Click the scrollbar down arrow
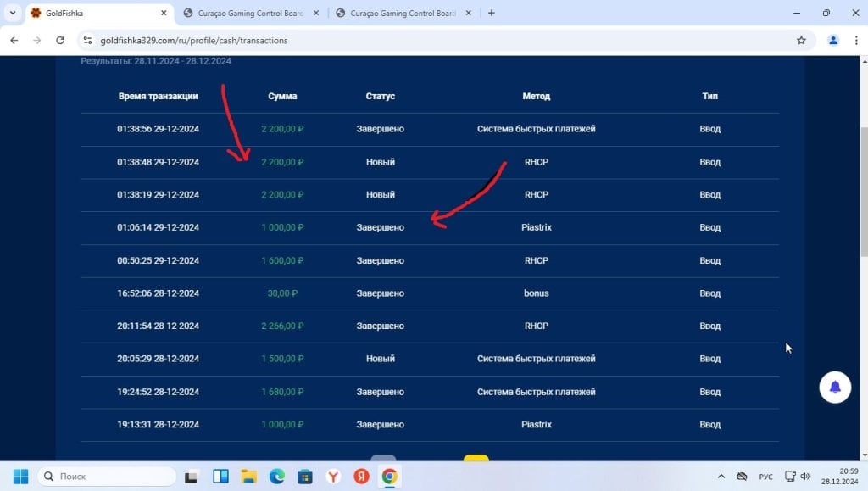 (x=864, y=455)
